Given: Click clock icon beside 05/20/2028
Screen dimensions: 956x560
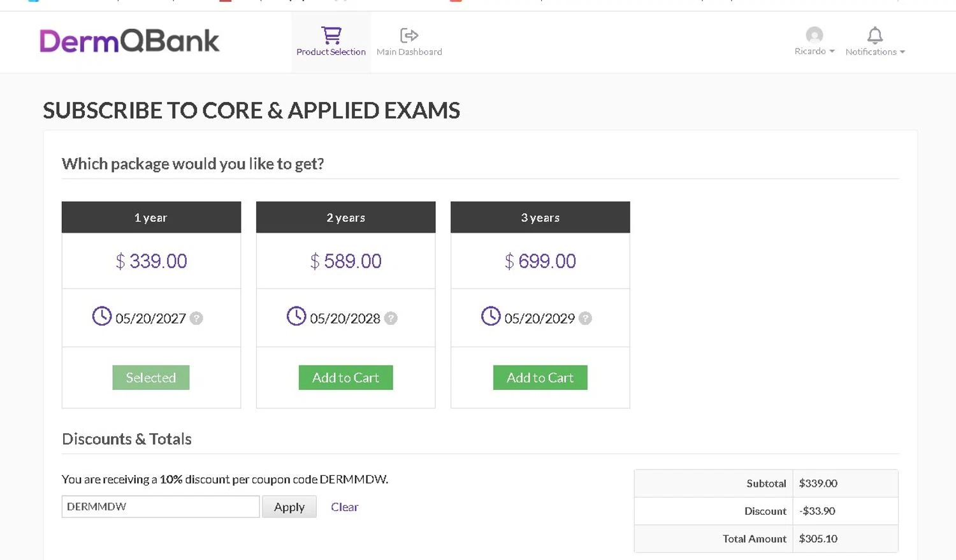Looking at the screenshot, I should pos(296,316).
